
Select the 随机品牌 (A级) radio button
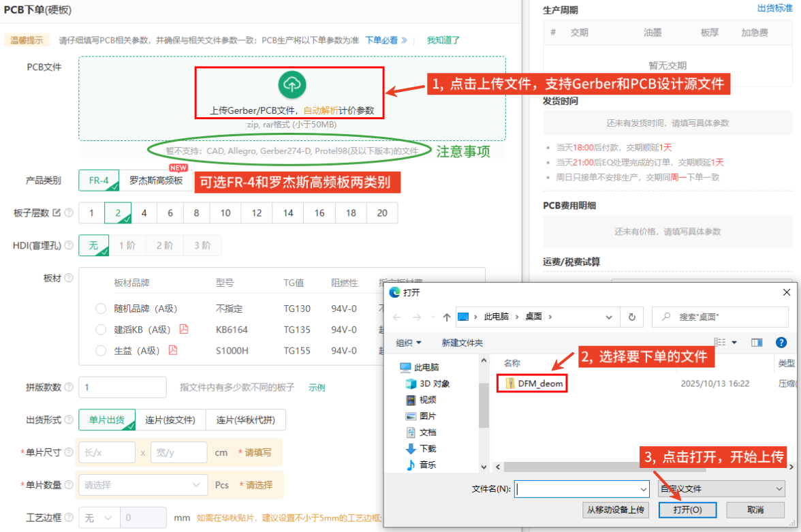[x=101, y=309]
